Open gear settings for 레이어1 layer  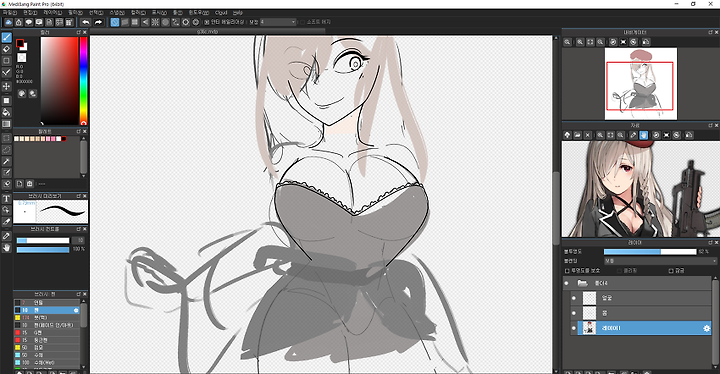pos(706,328)
